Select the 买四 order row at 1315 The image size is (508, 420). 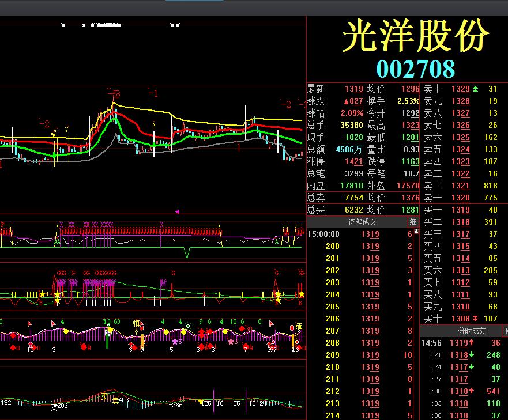pyautogui.click(x=464, y=246)
